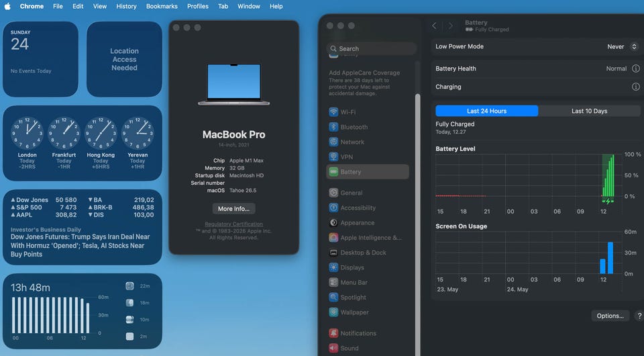Image resolution: width=644 pixels, height=356 pixels.
Task: Click the Charging row label
Action: click(x=449, y=87)
